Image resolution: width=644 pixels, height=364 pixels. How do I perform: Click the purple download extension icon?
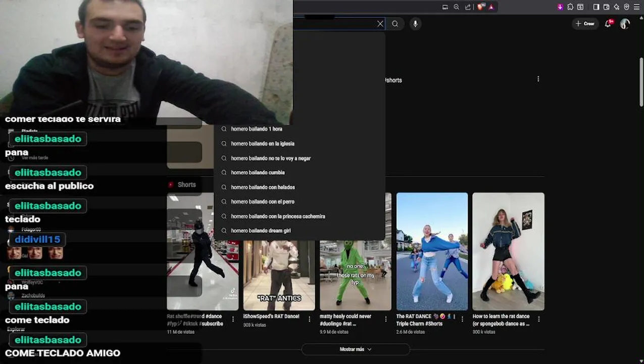tap(560, 7)
